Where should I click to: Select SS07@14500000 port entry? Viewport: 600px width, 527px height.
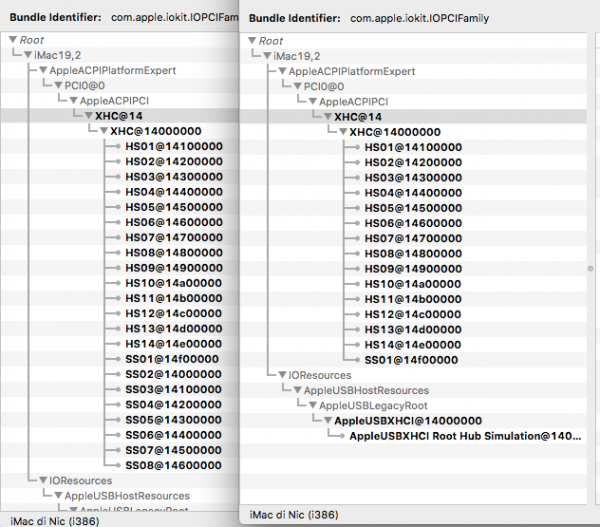point(173,450)
